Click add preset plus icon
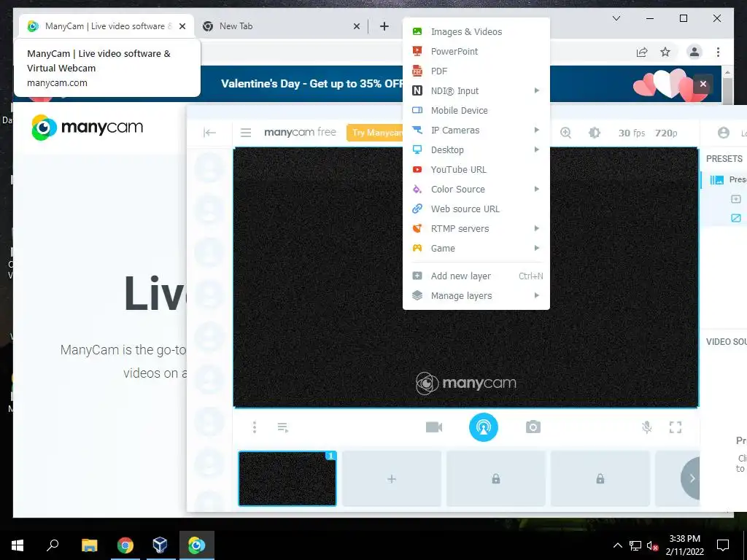 [736, 199]
